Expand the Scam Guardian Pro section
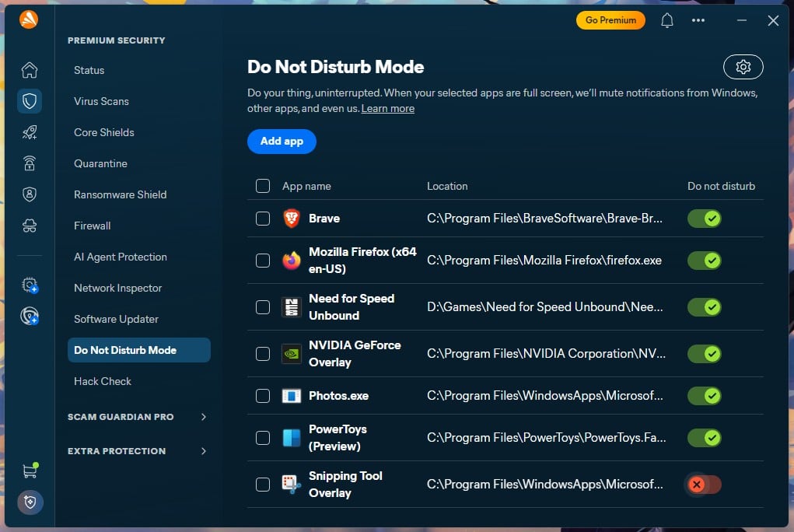 [138, 417]
